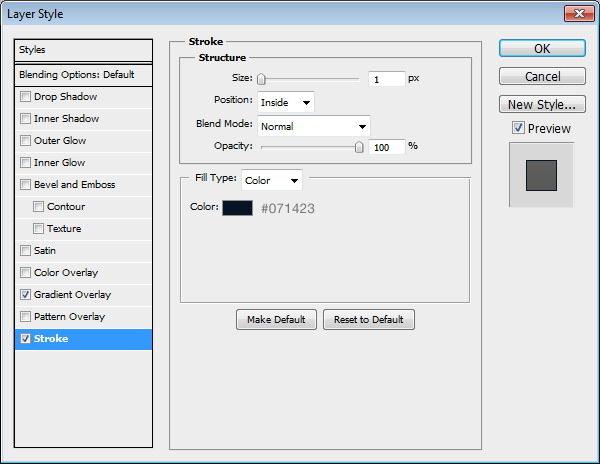Select the Satin label row
The width and height of the screenshot is (600, 464).
[x=45, y=251]
